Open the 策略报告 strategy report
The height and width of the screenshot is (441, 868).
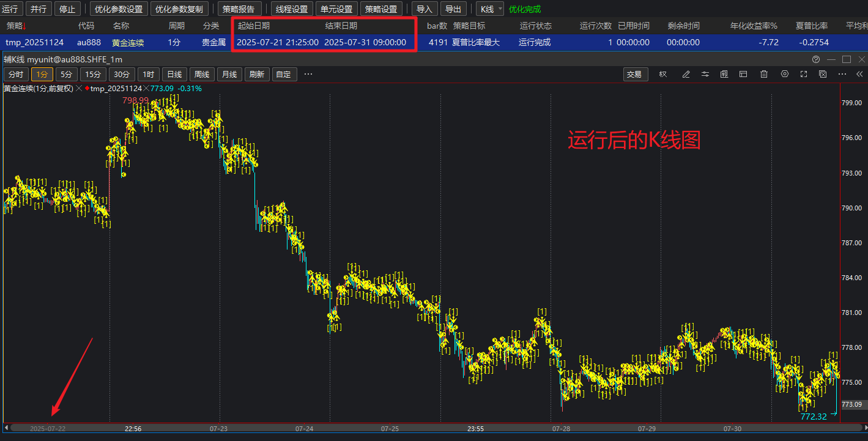239,9
